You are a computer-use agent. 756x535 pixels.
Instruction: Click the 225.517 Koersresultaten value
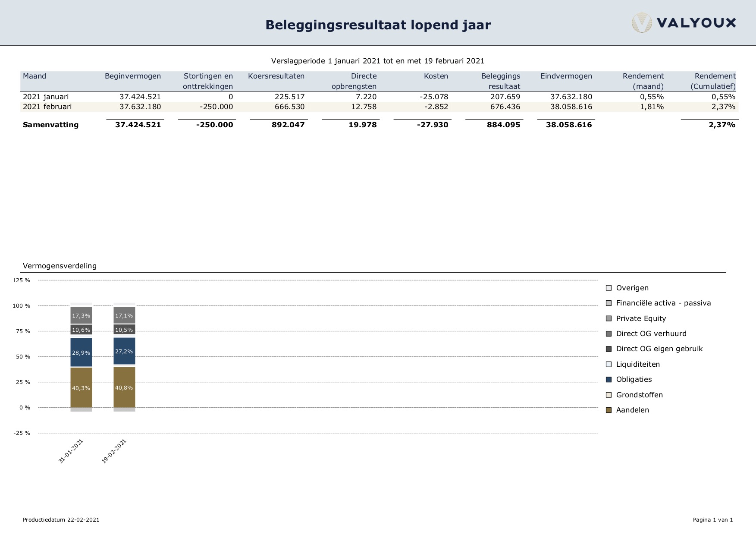click(x=289, y=97)
